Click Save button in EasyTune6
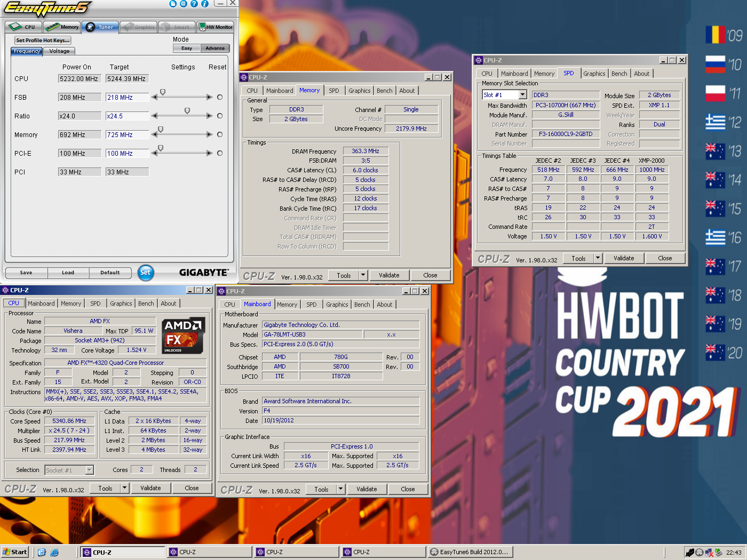The height and width of the screenshot is (560, 747). pos(26,273)
